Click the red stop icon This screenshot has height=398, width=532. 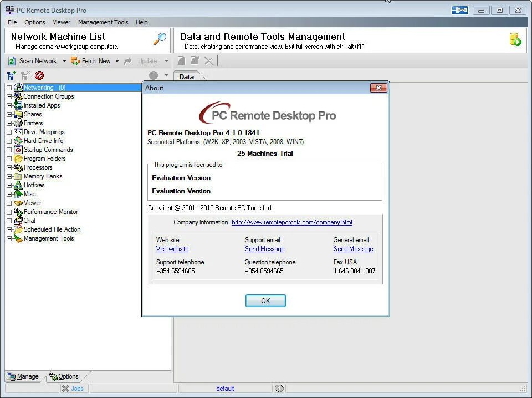(x=39, y=75)
